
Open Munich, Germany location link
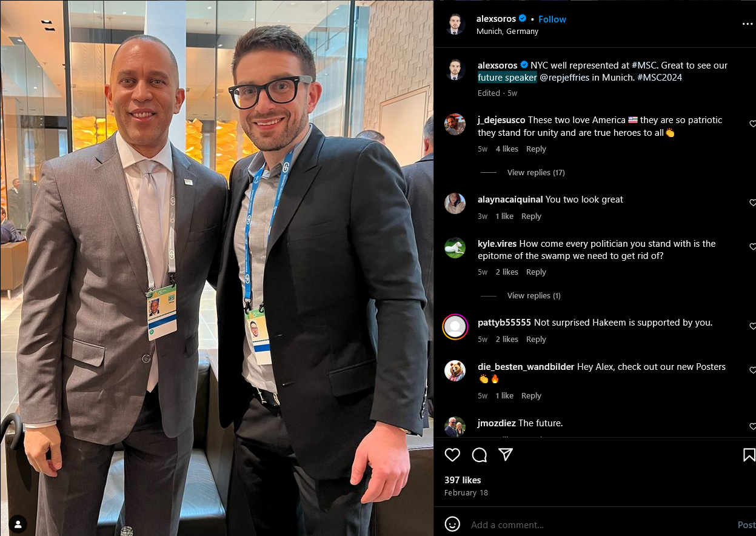[x=507, y=32]
